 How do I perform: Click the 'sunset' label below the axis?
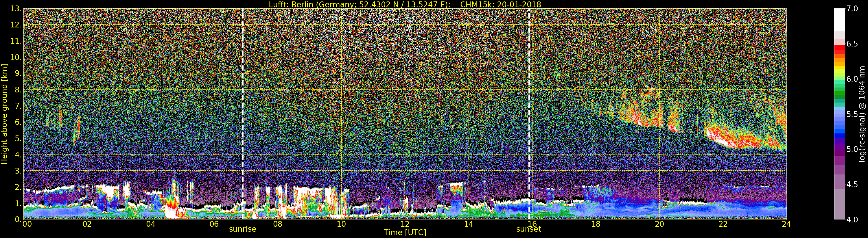pyautogui.click(x=529, y=229)
